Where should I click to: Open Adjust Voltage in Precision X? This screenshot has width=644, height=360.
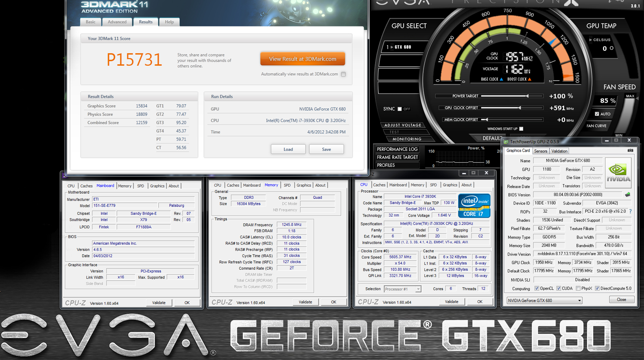[x=403, y=125]
